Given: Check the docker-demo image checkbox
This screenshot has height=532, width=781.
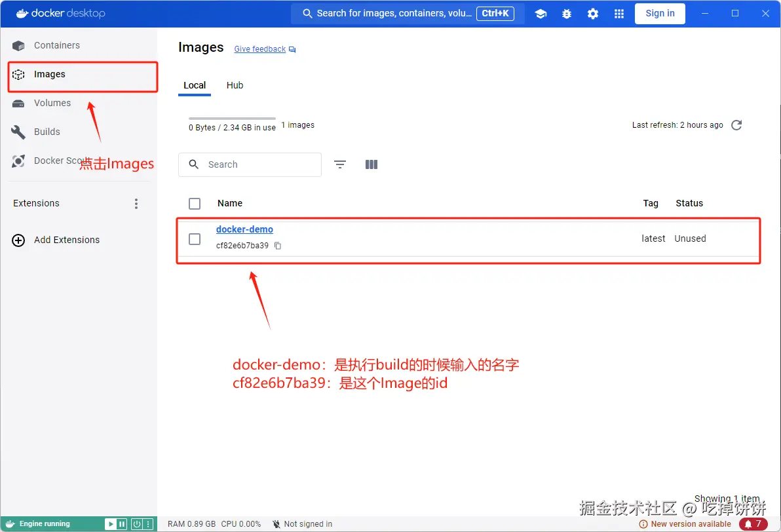Looking at the screenshot, I should tap(195, 239).
